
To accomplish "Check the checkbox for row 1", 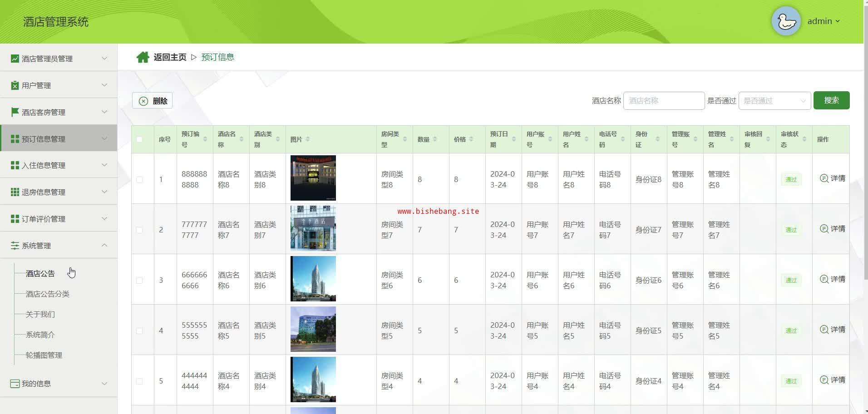I will [x=139, y=180].
